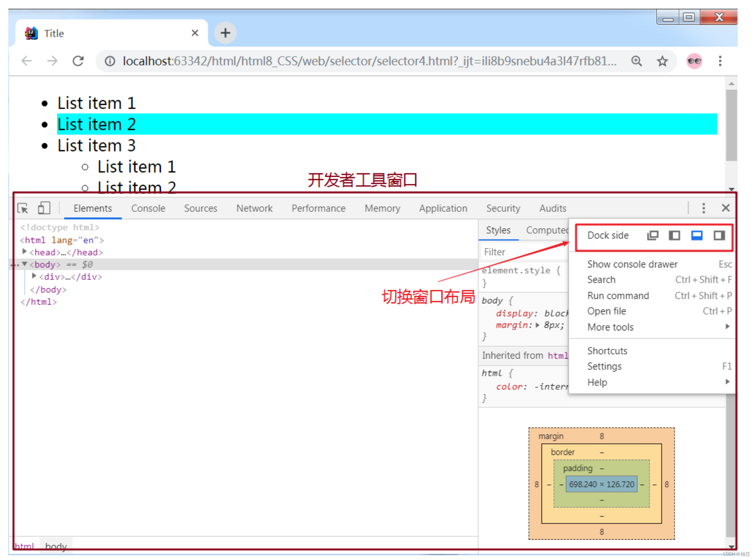Close the Title browser tab
The height and width of the screenshot is (560, 756).
(x=195, y=33)
